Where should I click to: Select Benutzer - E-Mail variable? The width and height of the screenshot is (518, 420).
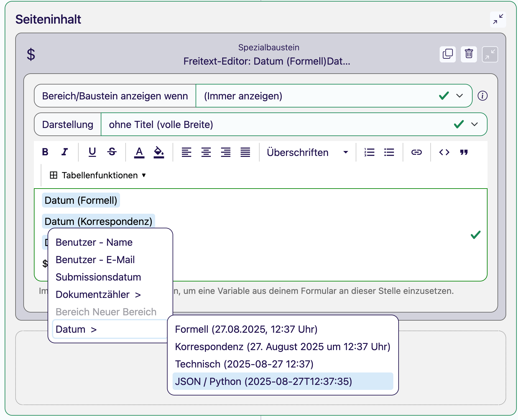[95, 260]
